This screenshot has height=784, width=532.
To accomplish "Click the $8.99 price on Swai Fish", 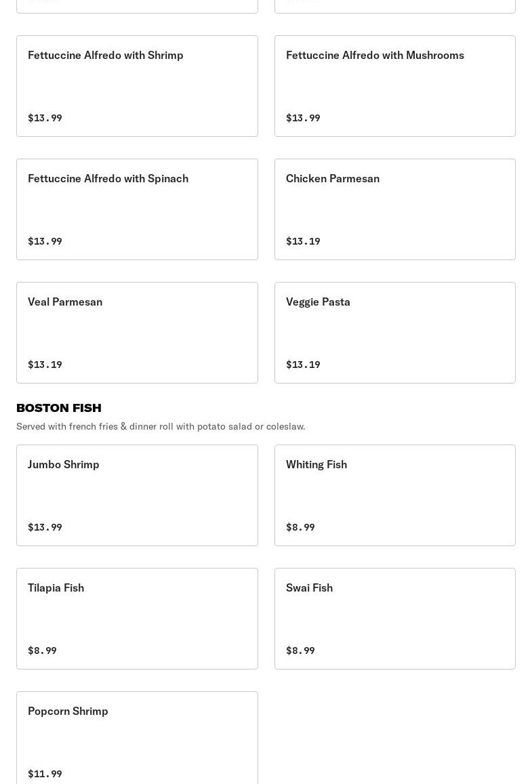I will coord(300,651).
